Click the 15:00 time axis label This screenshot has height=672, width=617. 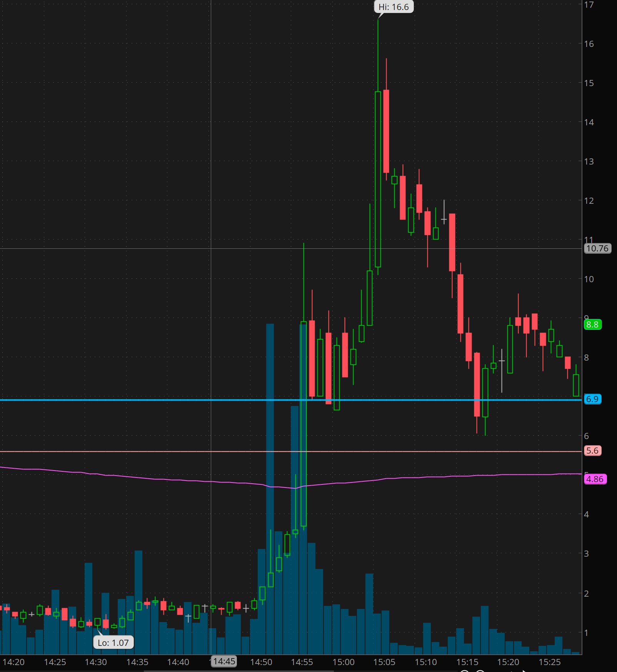[x=344, y=662]
